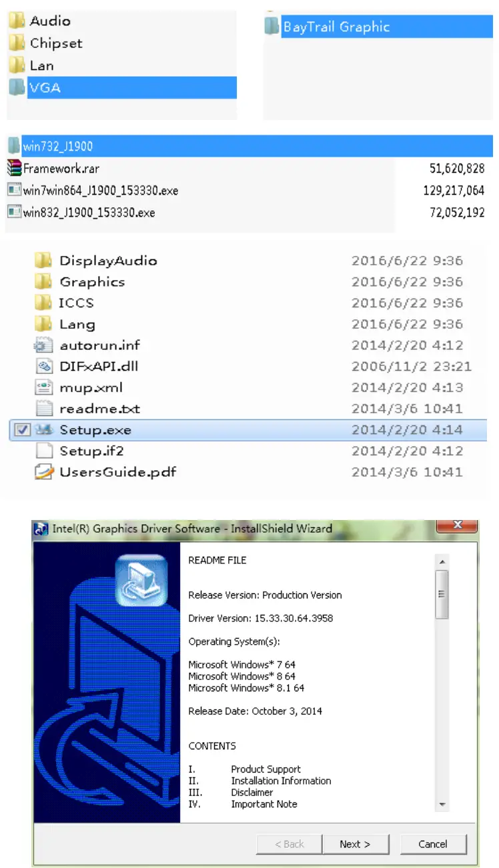Image resolution: width=499 pixels, height=868 pixels.
Task: Select the DIFxAPI.dll file name
Action: click(99, 366)
